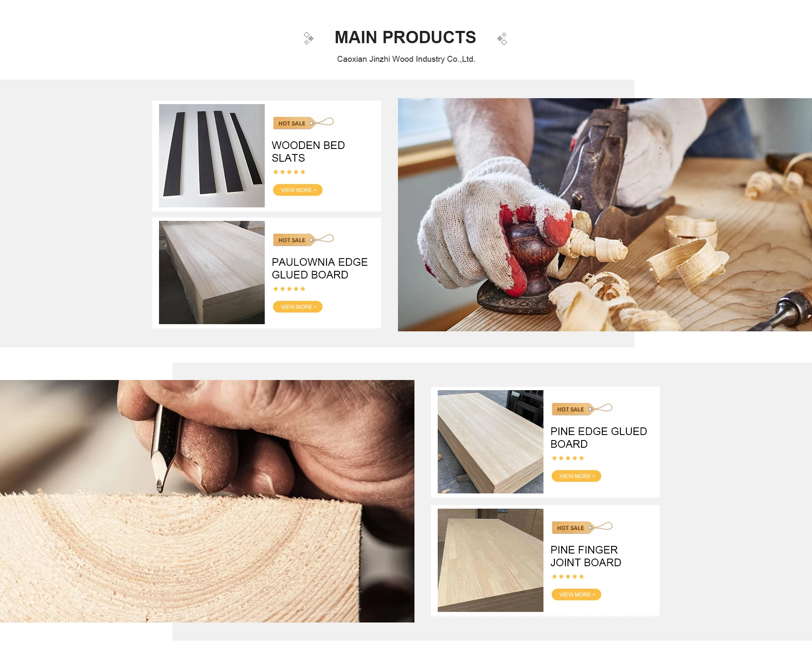
Task: Click View More for Paulownia Edge Glued Board
Action: point(298,307)
